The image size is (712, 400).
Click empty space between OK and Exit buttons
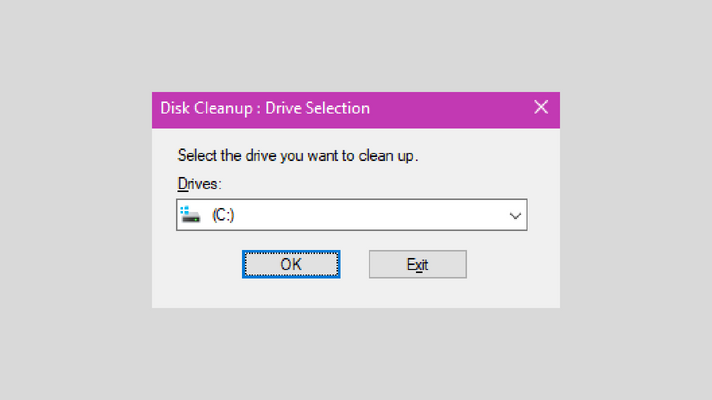(x=355, y=264)
